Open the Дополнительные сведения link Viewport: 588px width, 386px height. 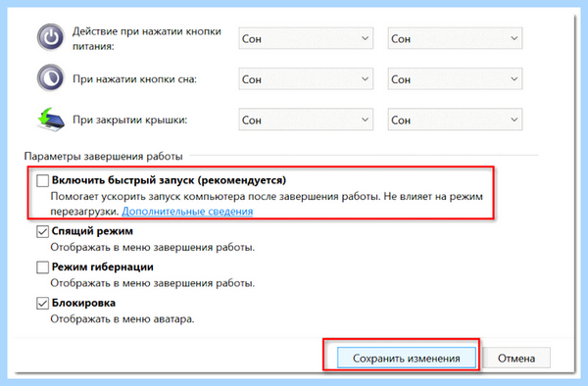(x=187, y=212)
